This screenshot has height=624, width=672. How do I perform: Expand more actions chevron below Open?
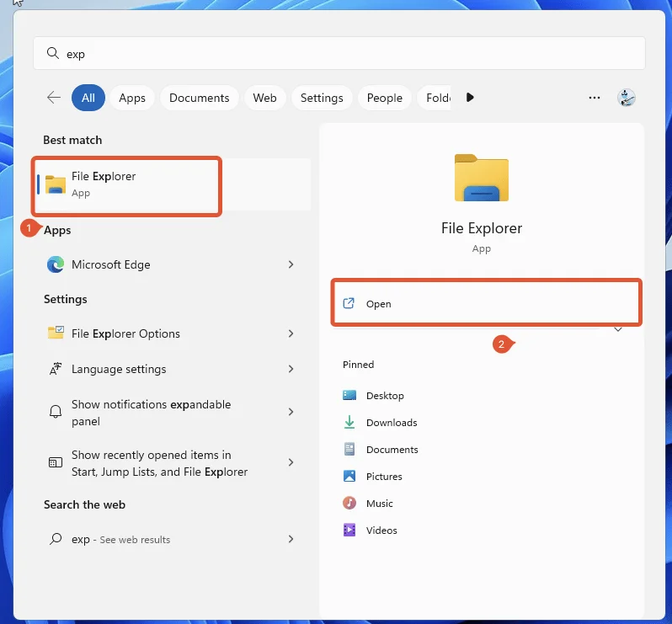point(618,329)
